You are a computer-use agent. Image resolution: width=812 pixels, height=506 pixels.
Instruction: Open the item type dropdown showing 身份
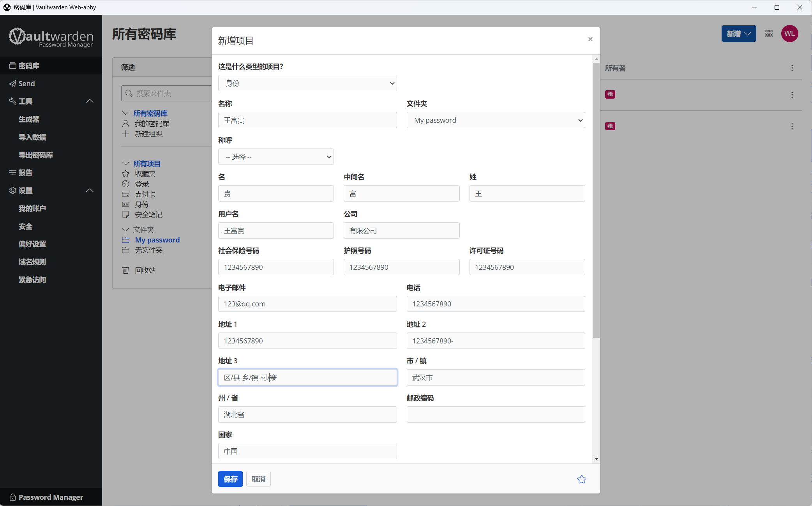coord(307,83)
